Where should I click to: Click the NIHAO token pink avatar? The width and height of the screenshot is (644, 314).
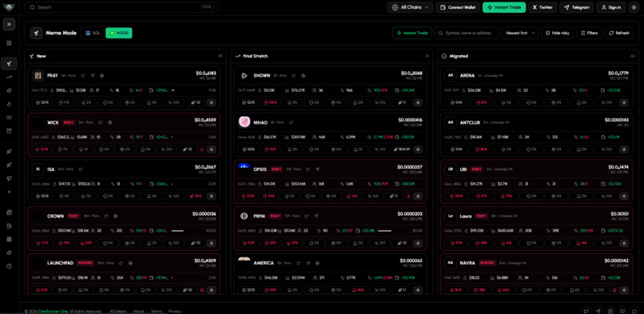click(244, 122)
